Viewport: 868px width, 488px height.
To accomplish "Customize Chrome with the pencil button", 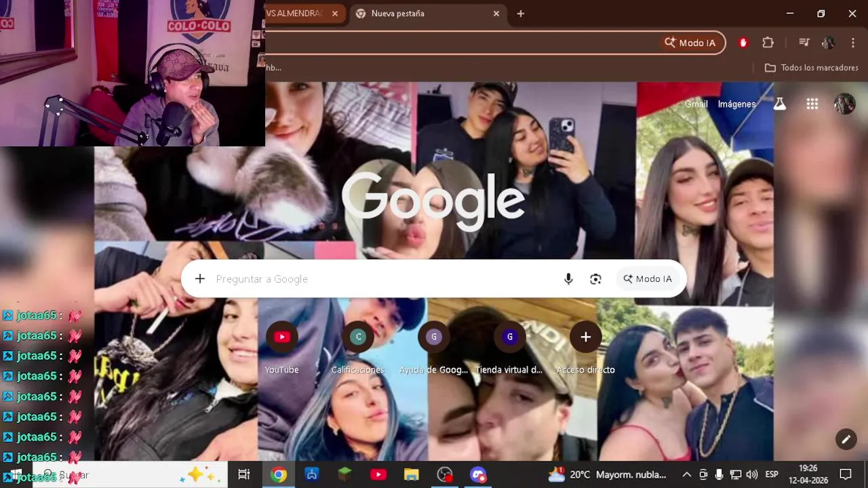I will click(x=846, y=439).
